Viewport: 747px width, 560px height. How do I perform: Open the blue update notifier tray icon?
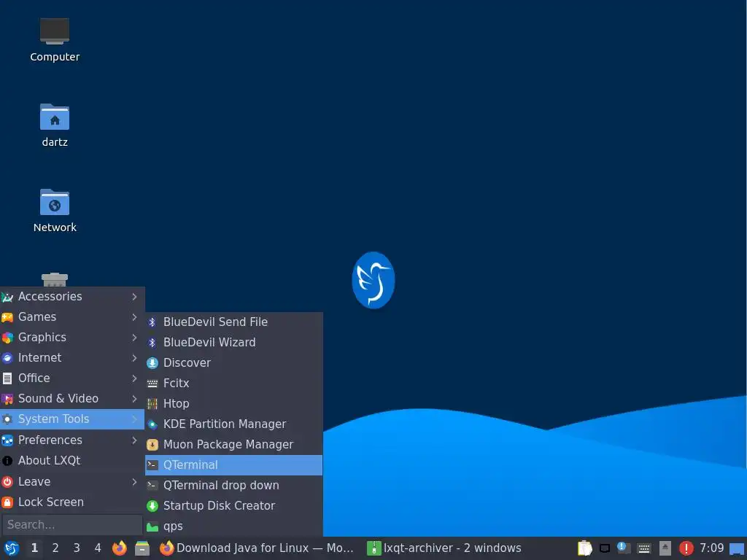(x=624, y=548)
